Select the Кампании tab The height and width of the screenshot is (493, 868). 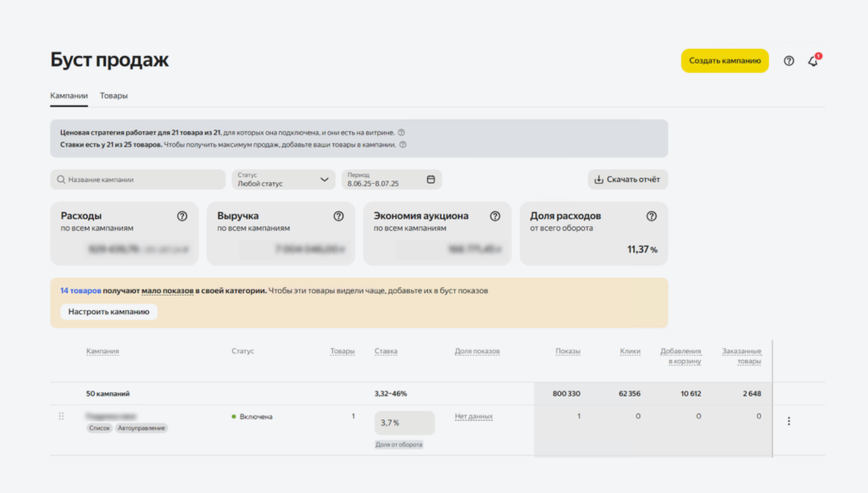point(69,96)
